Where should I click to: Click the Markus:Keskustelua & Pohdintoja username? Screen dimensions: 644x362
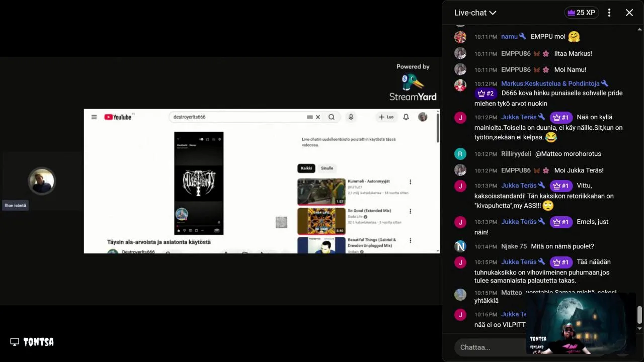(x=550, y=83)
